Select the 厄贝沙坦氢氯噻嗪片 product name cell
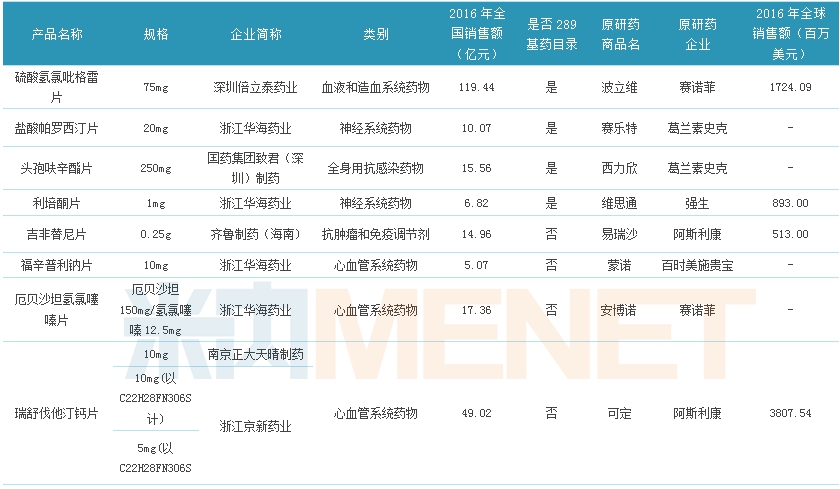 tap(56, 310)
